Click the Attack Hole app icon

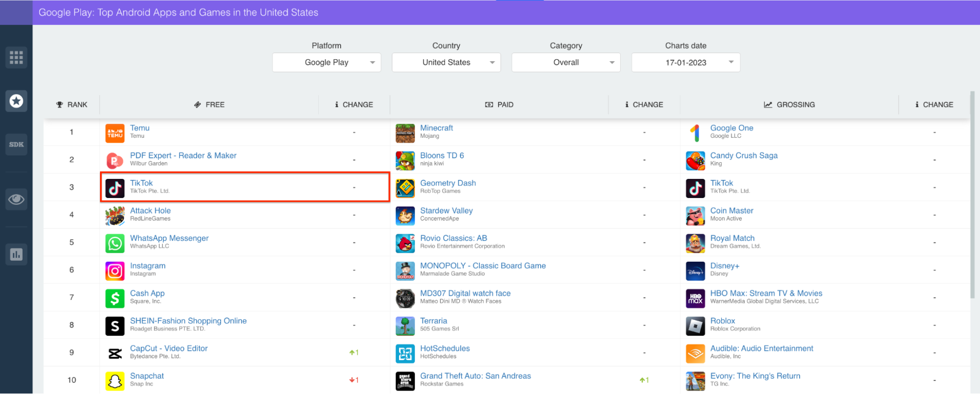115,216
